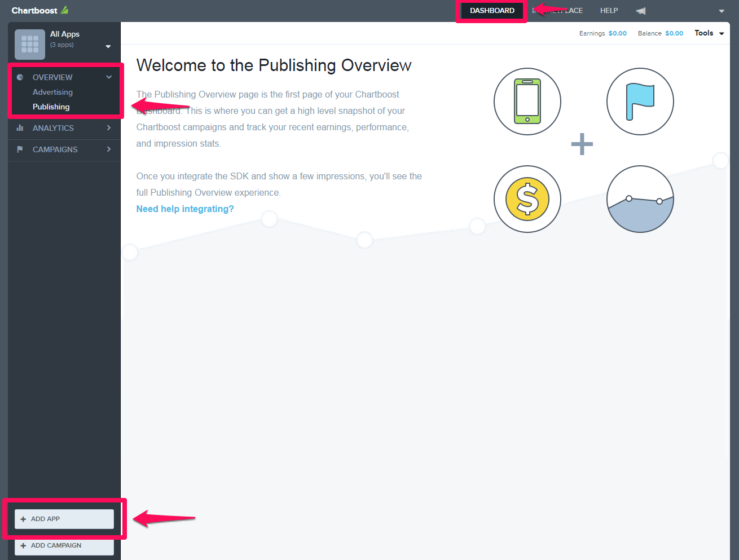Open the account dropdown in top-right corner
The width and height of the screenshot is (739, 560).
721,11
